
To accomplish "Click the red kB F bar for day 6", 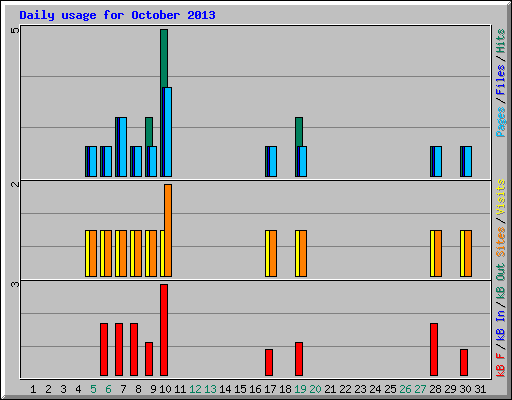I will click(104, 349).
